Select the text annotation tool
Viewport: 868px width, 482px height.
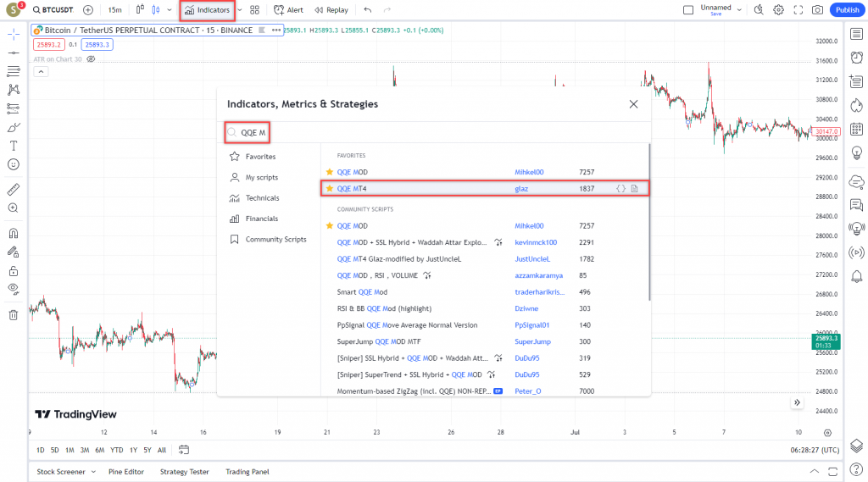(x=14, y=146)
